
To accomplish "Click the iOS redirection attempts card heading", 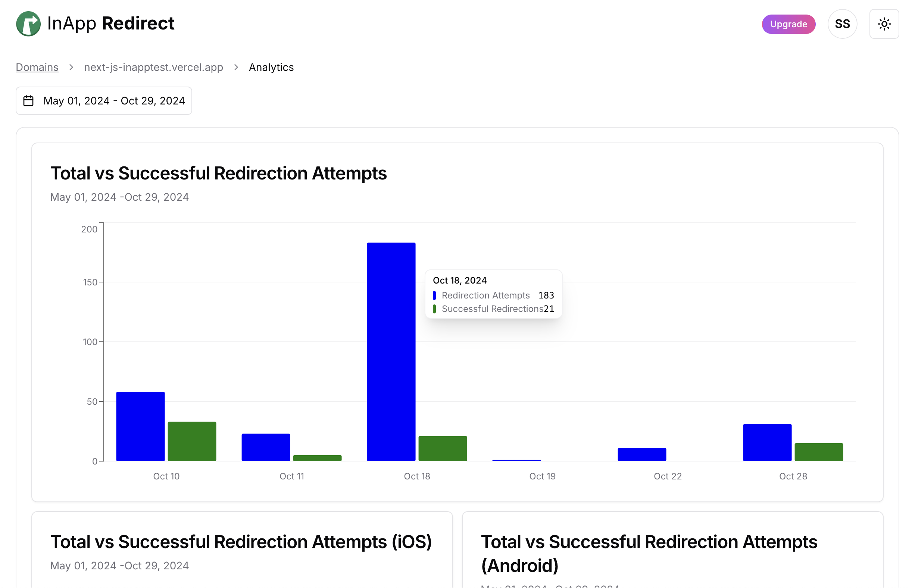I will pos(241,542).
